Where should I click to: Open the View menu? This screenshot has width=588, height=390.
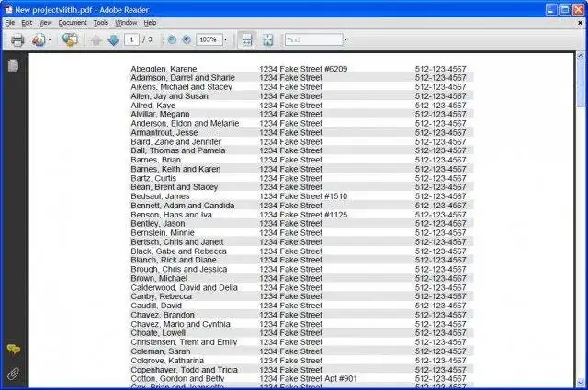[x=45, y=23]
